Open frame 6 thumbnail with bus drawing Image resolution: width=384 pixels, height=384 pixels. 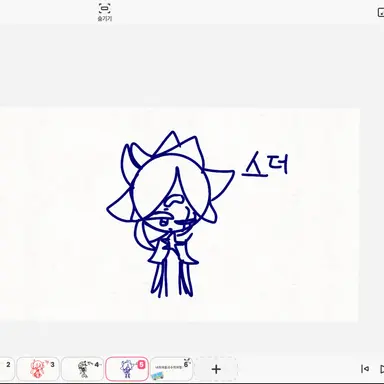(171, 369)
